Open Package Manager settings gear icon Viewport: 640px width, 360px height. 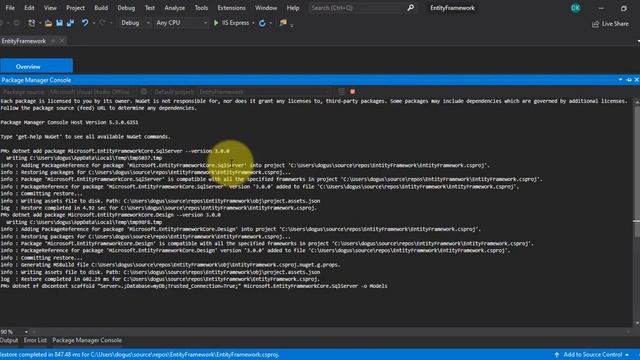point(144,92)
